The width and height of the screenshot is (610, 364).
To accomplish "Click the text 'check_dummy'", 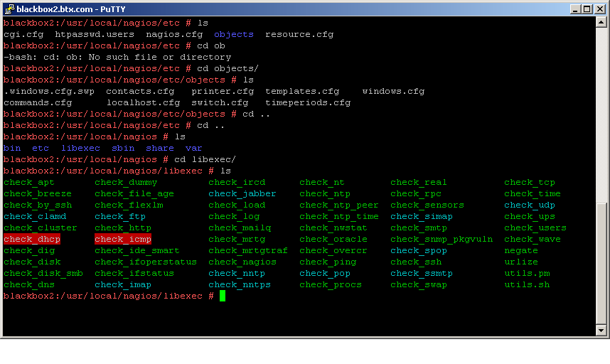I will click(x=126, y=183).
